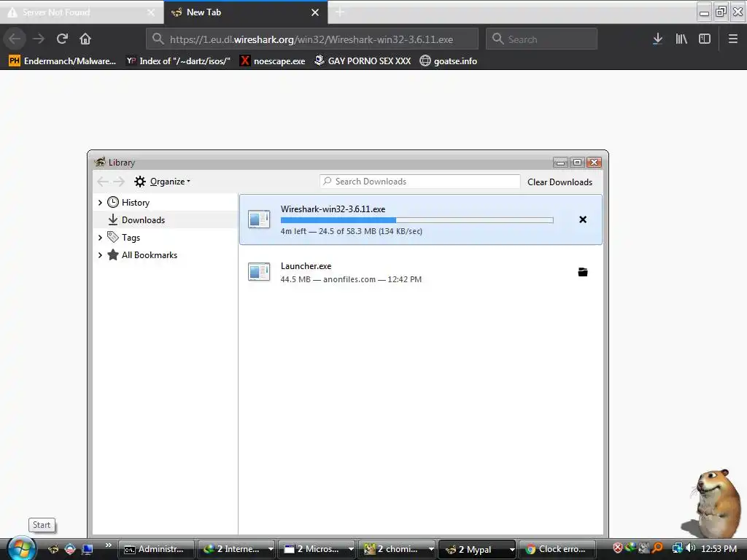Maximize the Library window
Image resolution: width=747 pixels, height=560 pixels.
(577, 163)
